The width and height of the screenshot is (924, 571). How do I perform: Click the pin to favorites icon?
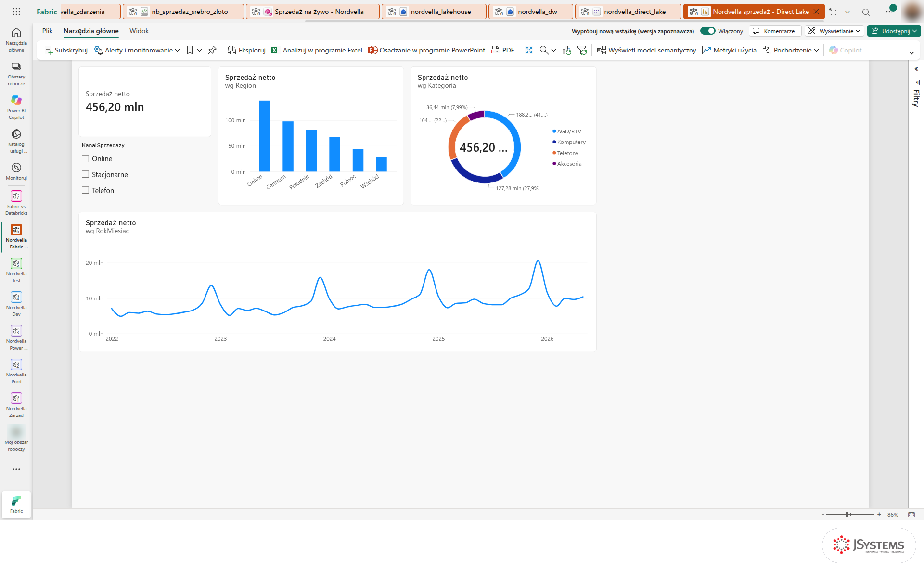[x=212, y=50]
